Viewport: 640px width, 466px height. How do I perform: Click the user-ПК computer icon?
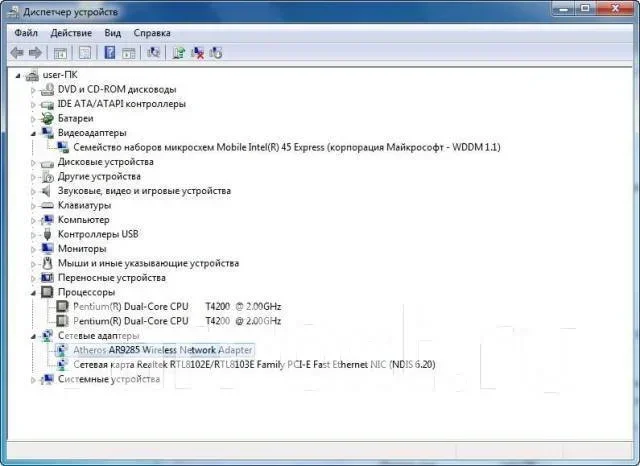pos(32,75)
